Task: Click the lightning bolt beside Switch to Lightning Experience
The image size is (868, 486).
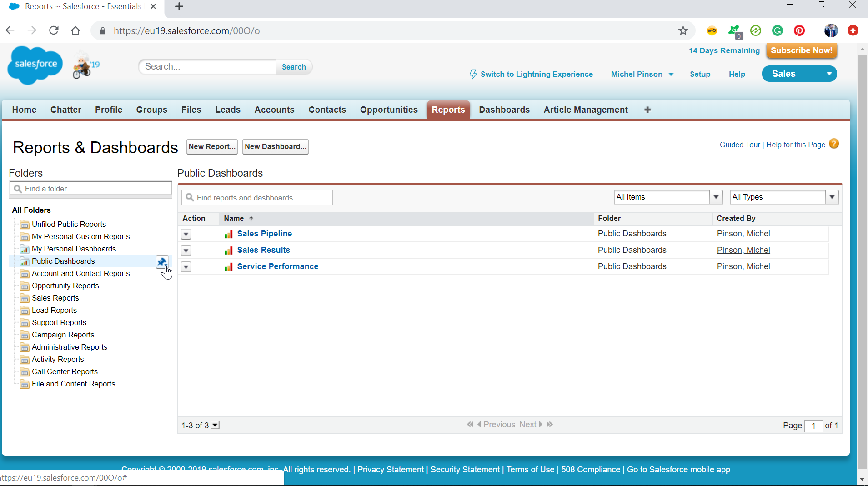Action: pos(473,74)
